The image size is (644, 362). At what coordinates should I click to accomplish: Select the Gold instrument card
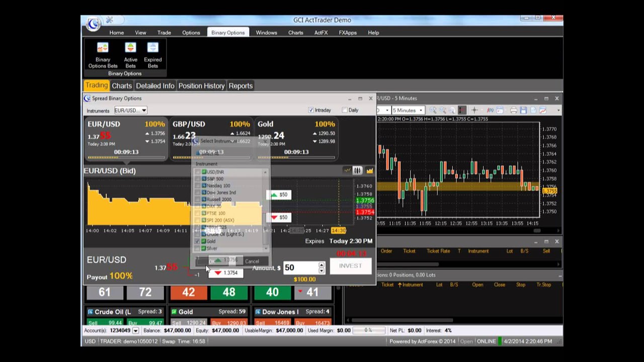tap(296, 139)
